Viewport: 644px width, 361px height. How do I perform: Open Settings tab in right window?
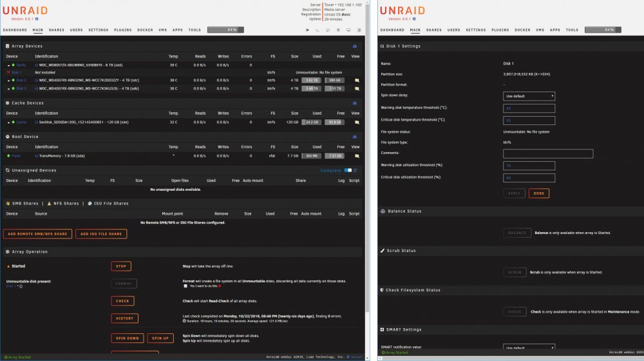[x=476, y=30]
